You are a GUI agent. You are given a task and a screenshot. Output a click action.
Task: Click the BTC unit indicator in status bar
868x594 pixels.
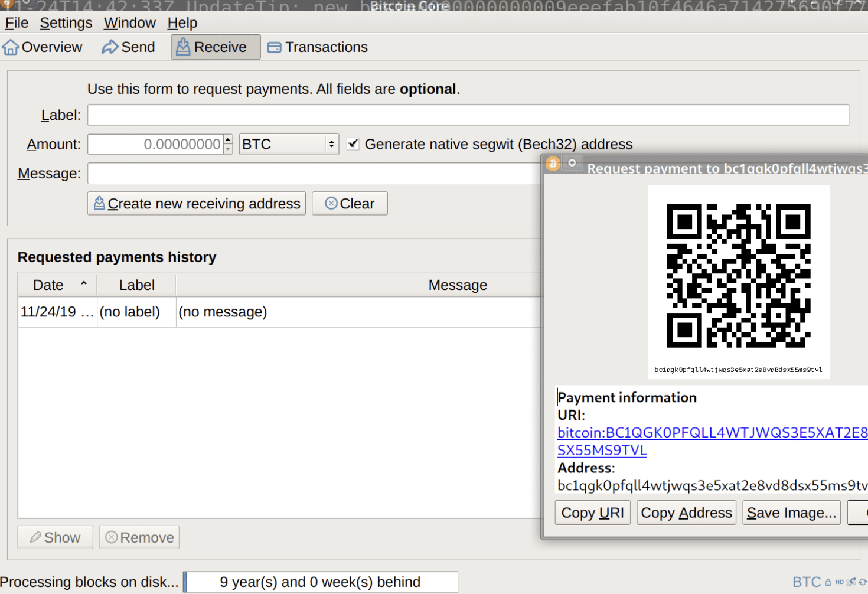807,582
